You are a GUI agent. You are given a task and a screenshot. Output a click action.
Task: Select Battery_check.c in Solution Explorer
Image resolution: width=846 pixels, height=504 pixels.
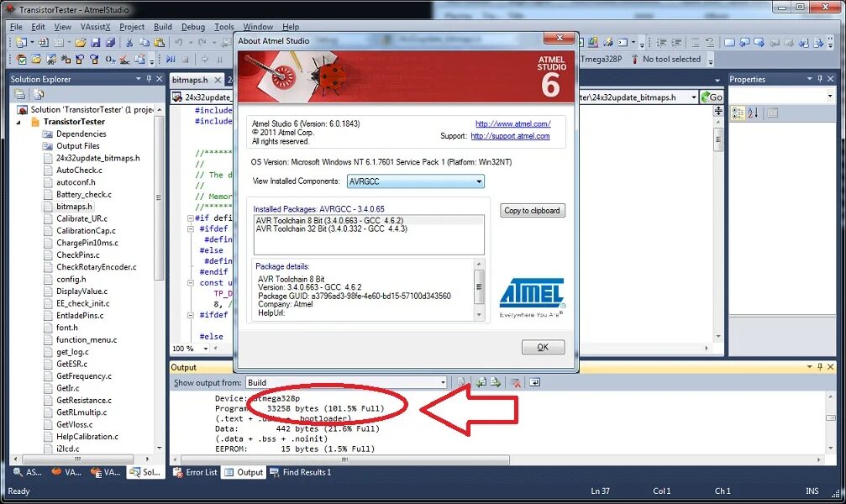(x=84, y=194)
